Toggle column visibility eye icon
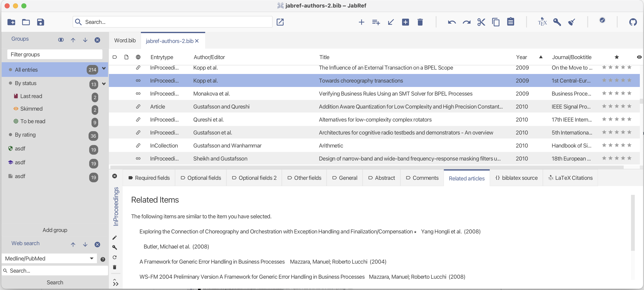The height and width of the screenshot is (290, 644). pos(639,57)
